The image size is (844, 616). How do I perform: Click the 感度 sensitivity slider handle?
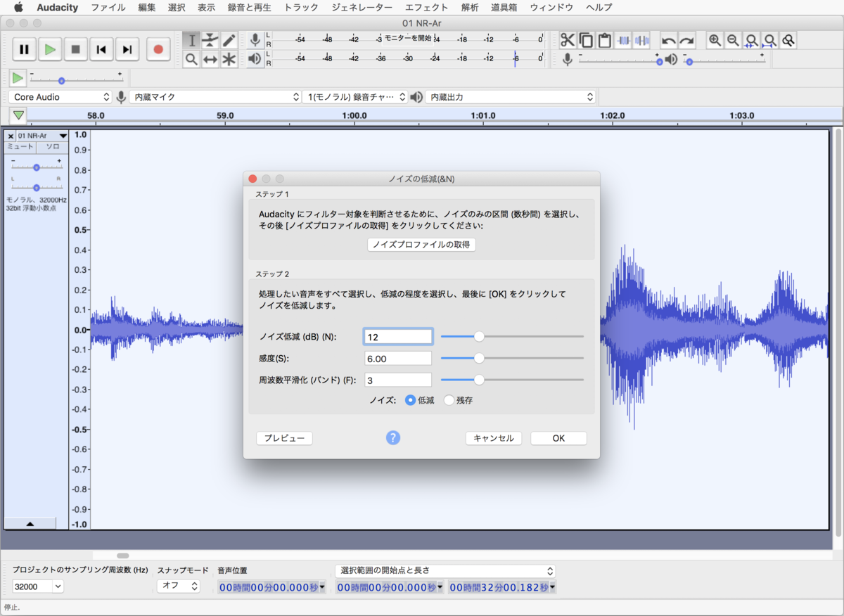pyautogui.click(x=479, y=358)
